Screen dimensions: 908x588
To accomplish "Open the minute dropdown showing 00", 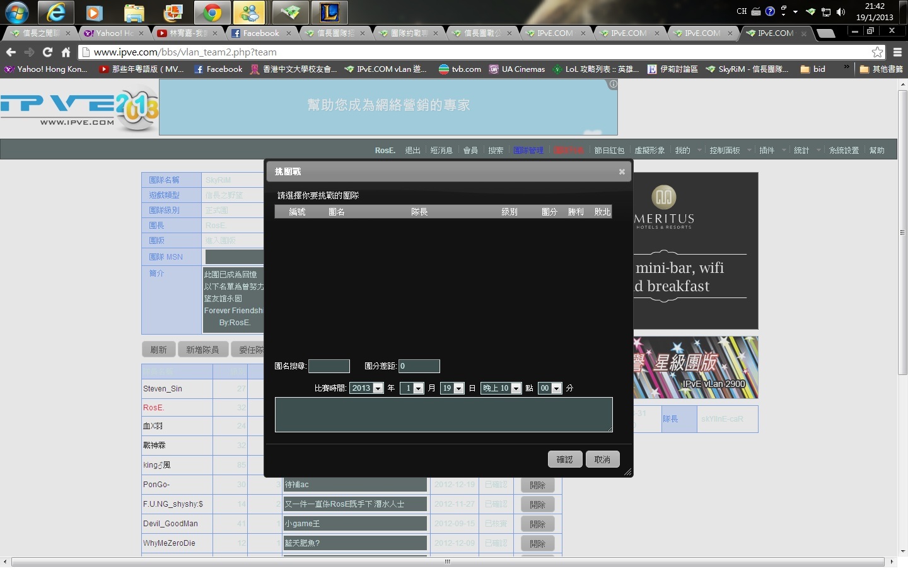I will tap(550, 388).
